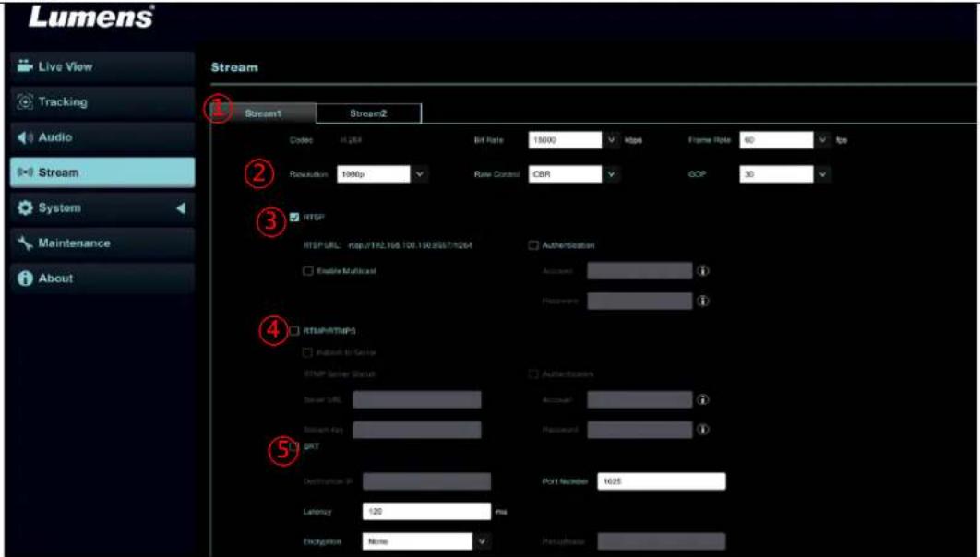Viewport: 980px width, 557px height.
Task: Click the About info icon in sidebar
Action: [x=25, y=278]
